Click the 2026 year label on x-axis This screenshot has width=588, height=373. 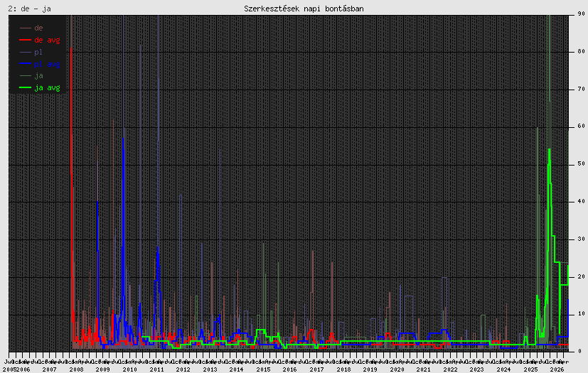(557, 369)
